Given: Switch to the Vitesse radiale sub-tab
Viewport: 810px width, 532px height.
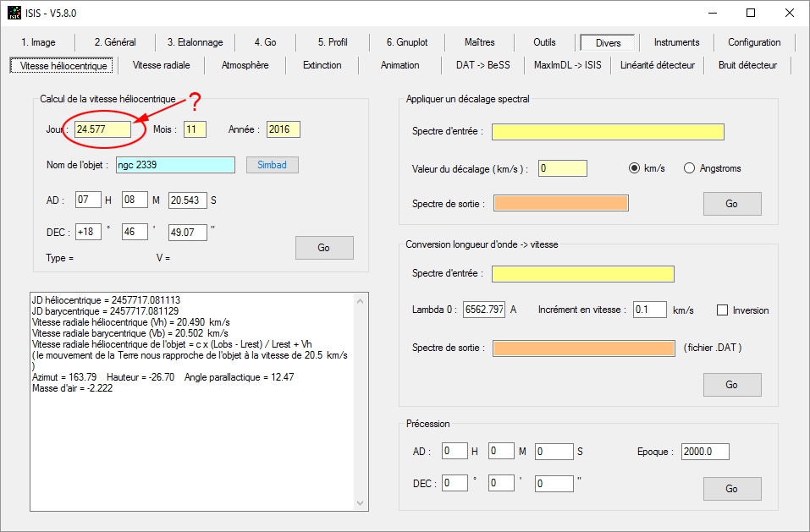Looking at the screenshot, I should pos(161,65).
